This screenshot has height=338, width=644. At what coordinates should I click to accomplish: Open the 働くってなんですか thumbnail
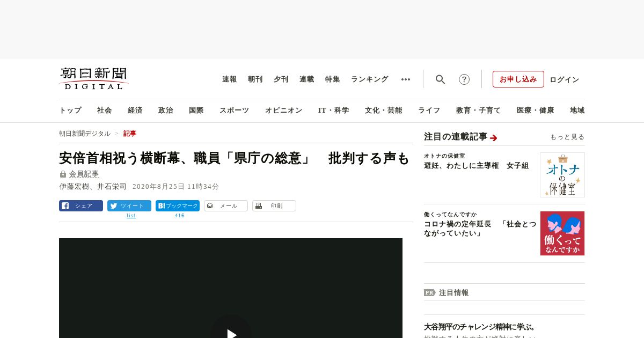562,233
